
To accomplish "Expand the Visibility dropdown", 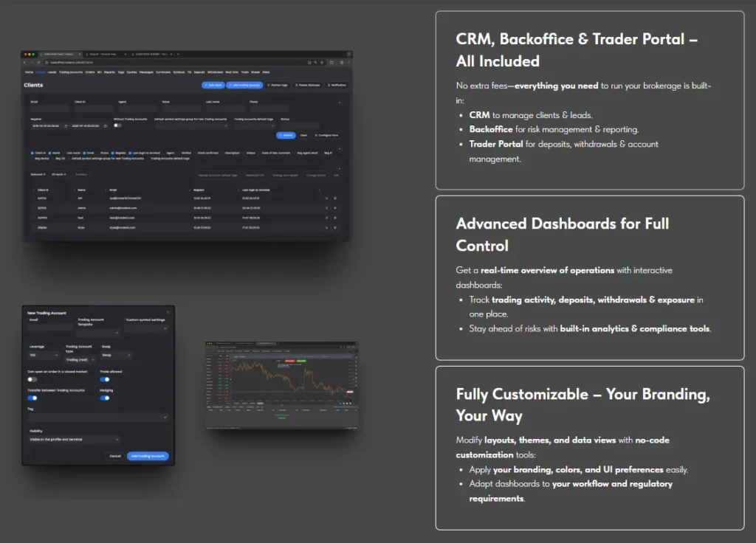I will (74, 440).
